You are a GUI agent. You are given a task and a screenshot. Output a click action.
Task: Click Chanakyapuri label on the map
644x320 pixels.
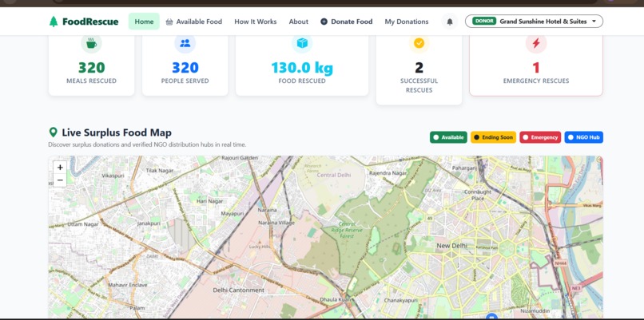(400, 300)
